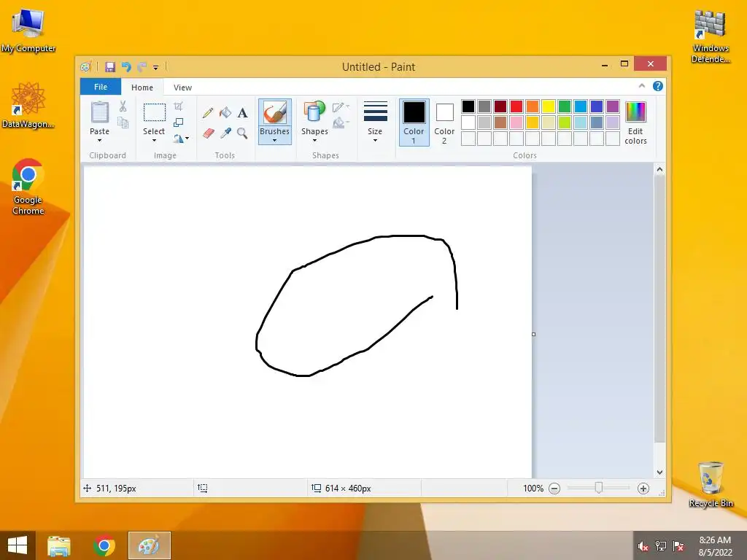This screenshot has width=747, height=560.
Task: Open Google Chrome desktop shortcut
Action: pos(28,187)
